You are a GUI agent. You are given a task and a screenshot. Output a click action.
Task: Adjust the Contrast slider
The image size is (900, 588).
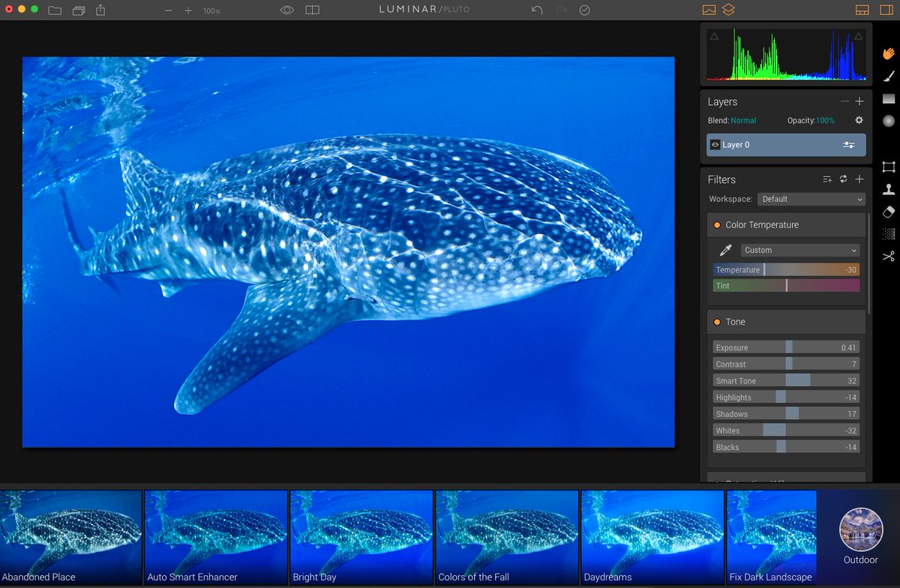click(x=786, y=364)
